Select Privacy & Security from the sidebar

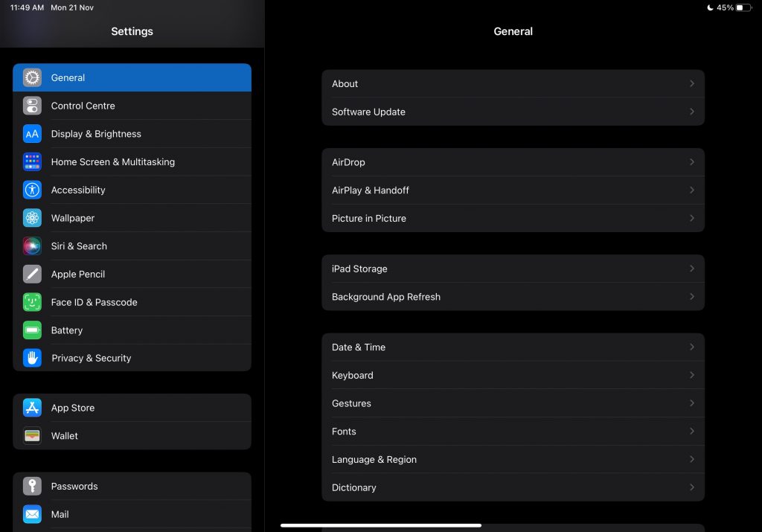click(x=91, y=358)
